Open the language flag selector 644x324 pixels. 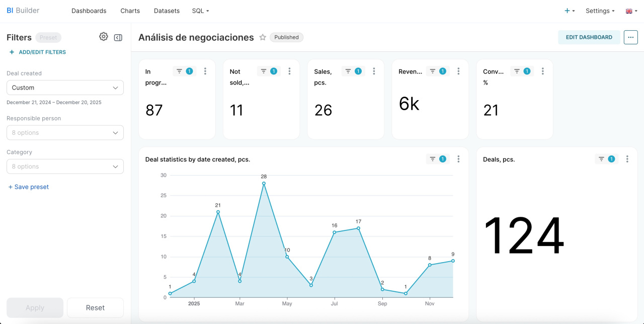pos(631,11)
